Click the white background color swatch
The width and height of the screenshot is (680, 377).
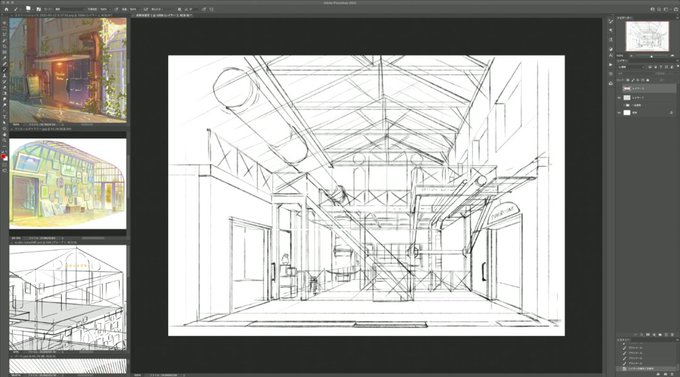tap(7, 159)
